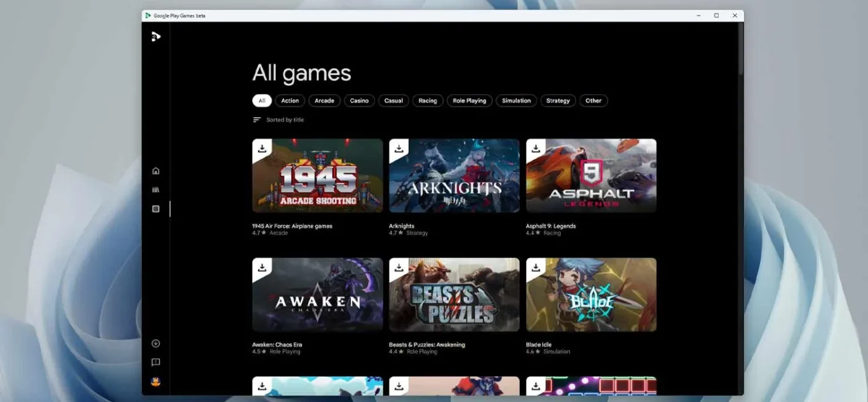Click the downloads circle icon in sidebar
Viewport: 868px width, 402px height.
(x=155, y=342)
